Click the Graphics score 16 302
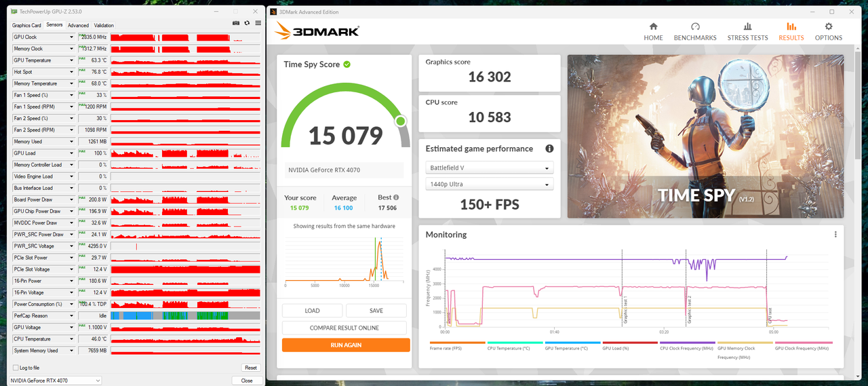This screenshot has height=386, width=868. pos(490,77)
